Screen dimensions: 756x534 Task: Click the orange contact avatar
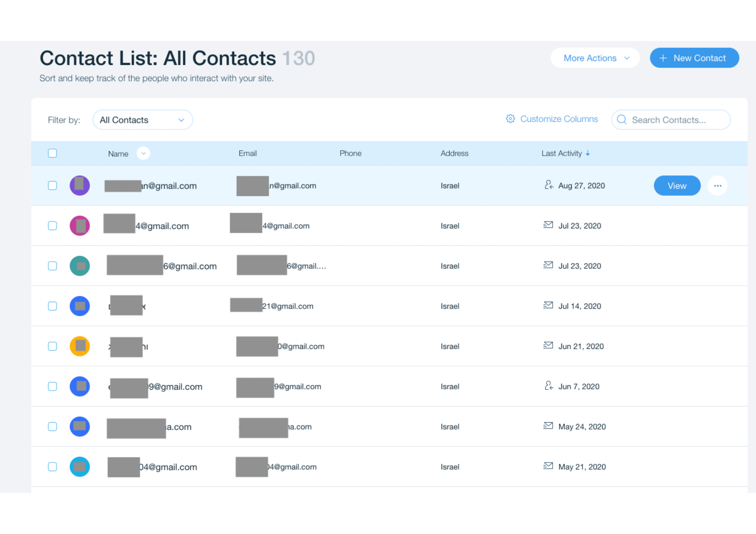(x=80, y=346)
